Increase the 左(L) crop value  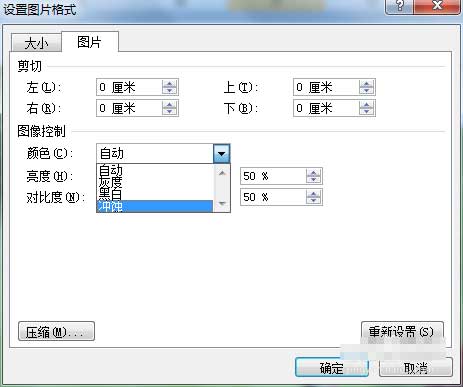click(170, 84)
